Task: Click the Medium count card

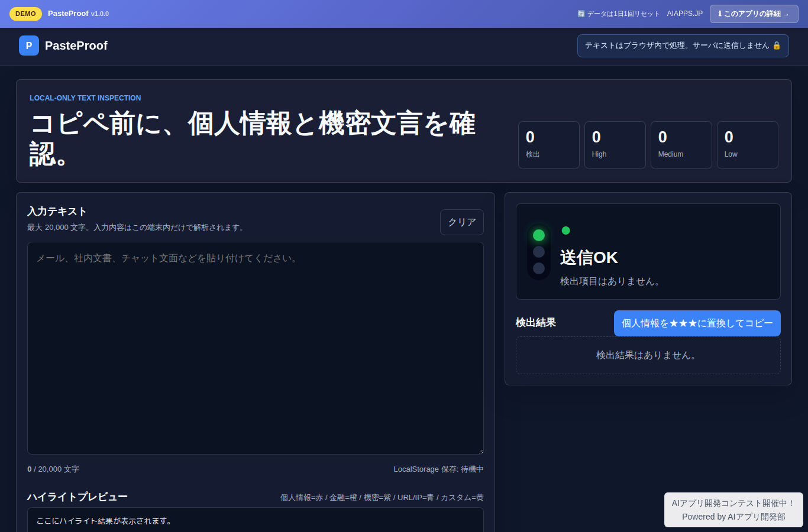Action: (681, 145)
